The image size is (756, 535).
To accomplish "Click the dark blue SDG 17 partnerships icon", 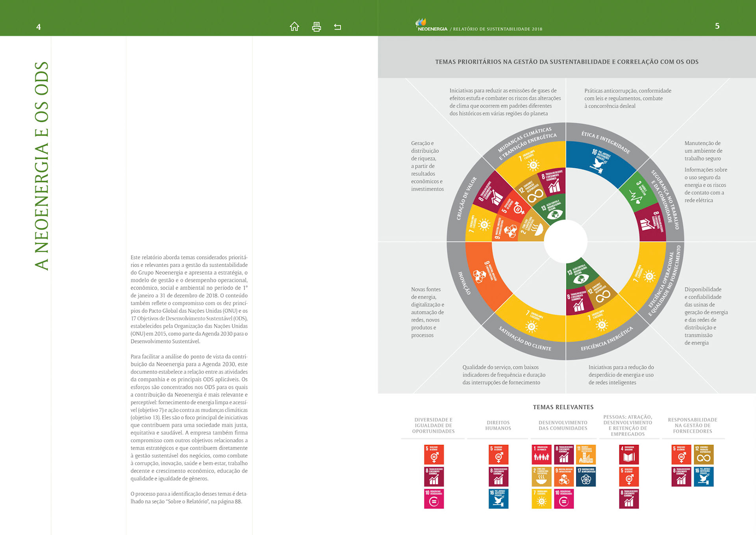I will click(586, 477).
